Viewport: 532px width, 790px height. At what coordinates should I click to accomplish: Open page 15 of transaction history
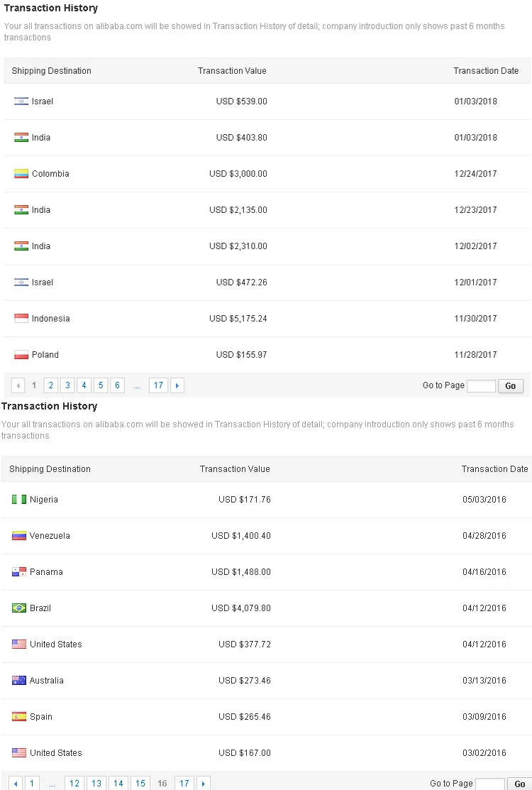(140, 784)
